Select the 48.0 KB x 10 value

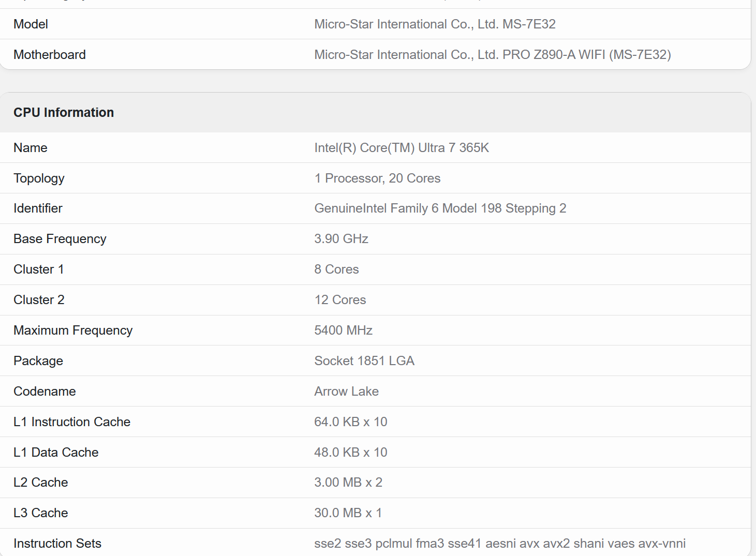350,453
